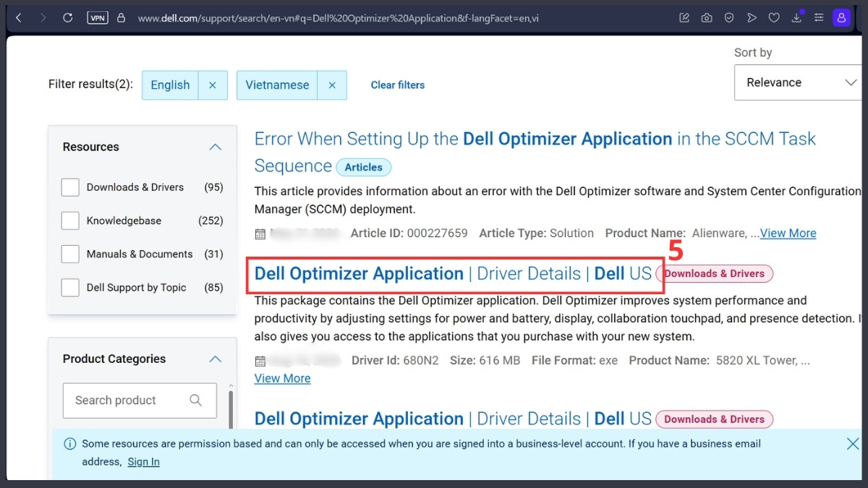Click the dell.com URL address field

pos(339,18)
